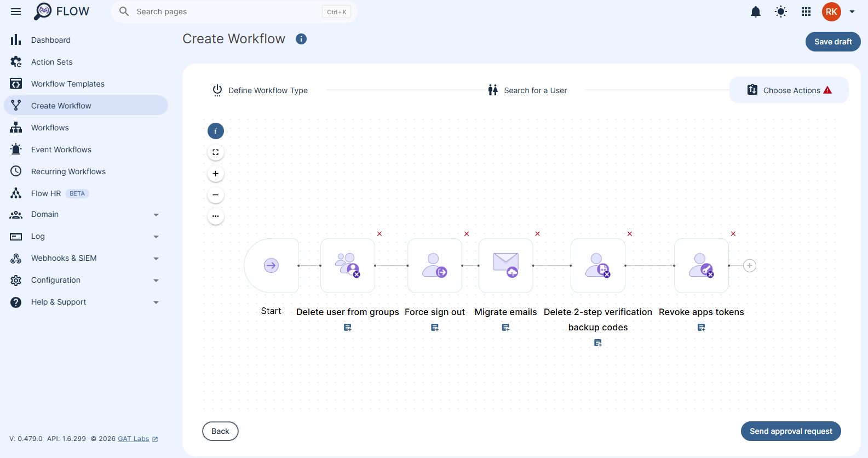
Task: Open Recurring Workflows
Action: point(86,171)
